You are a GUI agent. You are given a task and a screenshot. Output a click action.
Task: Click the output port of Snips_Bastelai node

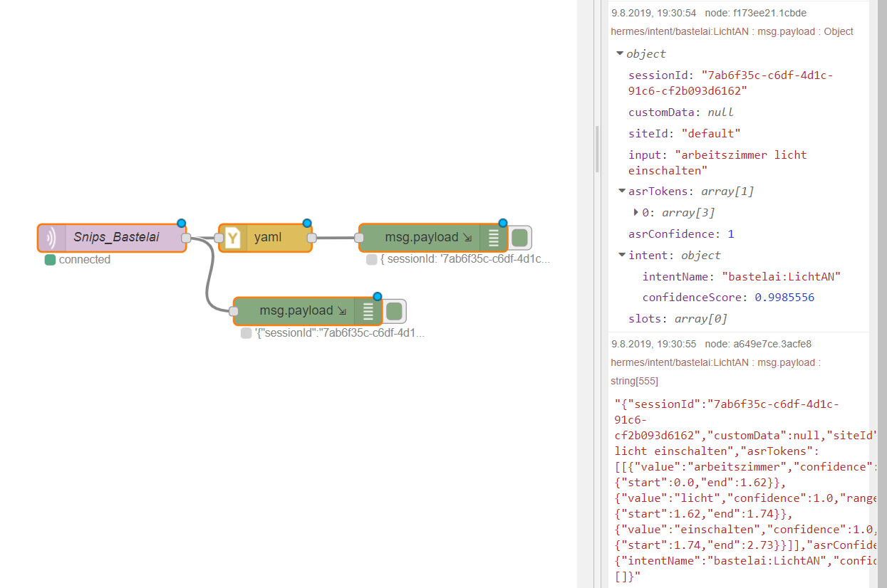186,238
